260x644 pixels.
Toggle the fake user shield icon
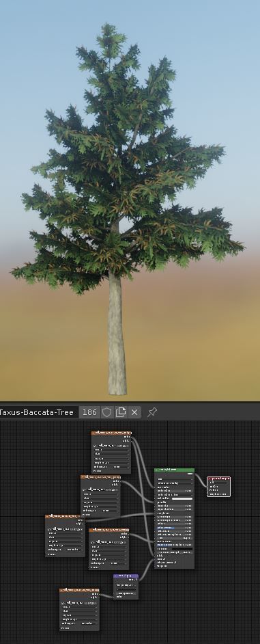[x=106, y=412]
